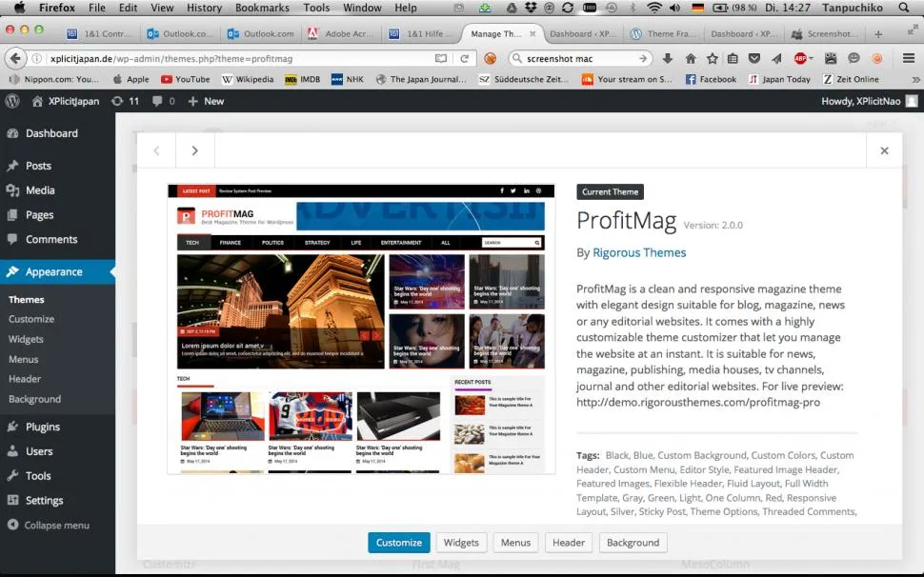Close the Manage Themes tab
The image size is (924, 577).
[532, 34]
